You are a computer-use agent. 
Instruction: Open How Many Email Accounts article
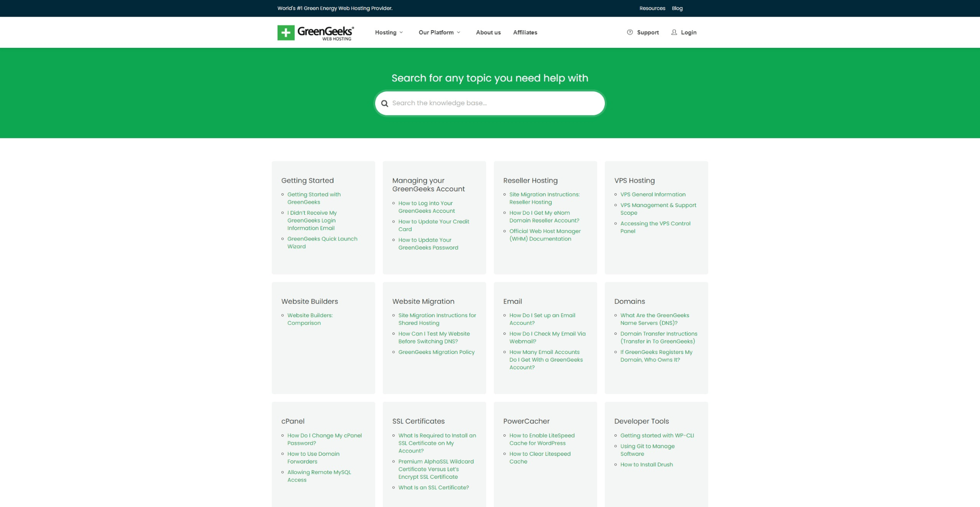546,360
